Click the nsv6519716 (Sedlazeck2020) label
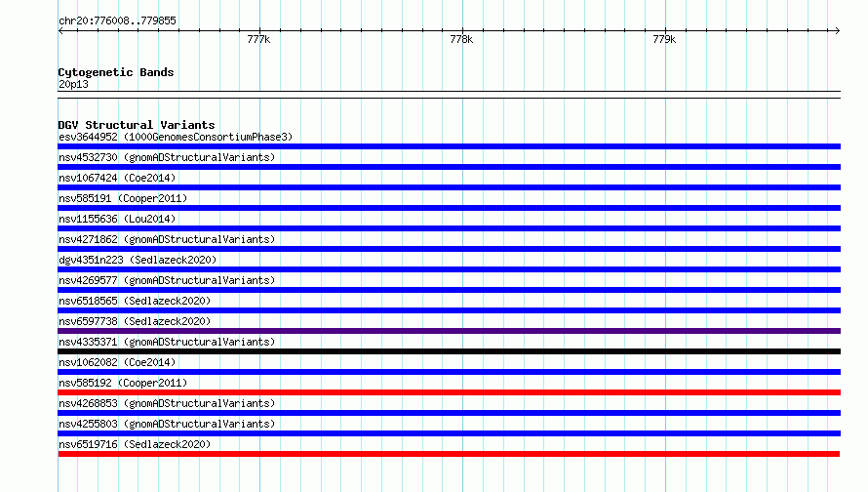The image size is (868, 492). pos(135,444)
